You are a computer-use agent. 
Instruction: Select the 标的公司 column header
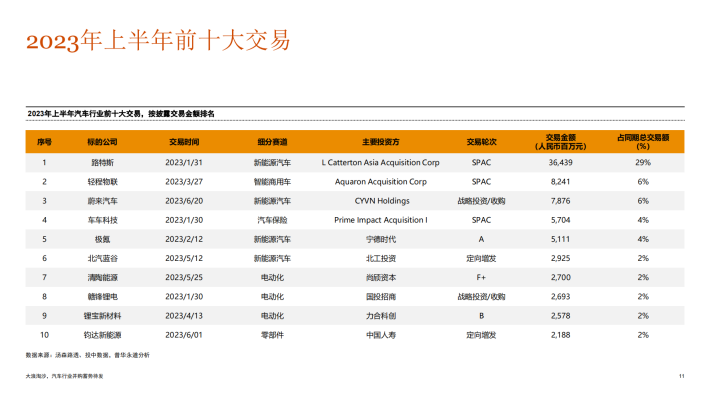click(x=102, y=142)
